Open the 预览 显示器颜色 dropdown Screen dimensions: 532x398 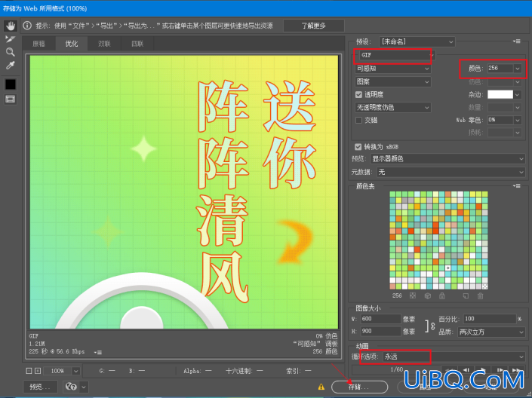click(447, 158)
